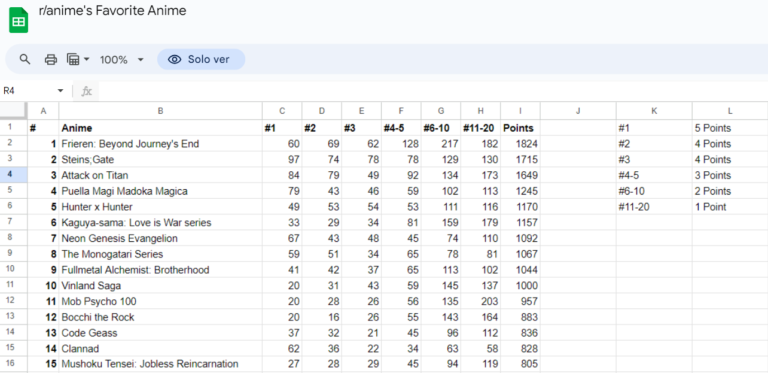Click the eye icon in Solo ver
768x373 pixels.
pos(174,60)
